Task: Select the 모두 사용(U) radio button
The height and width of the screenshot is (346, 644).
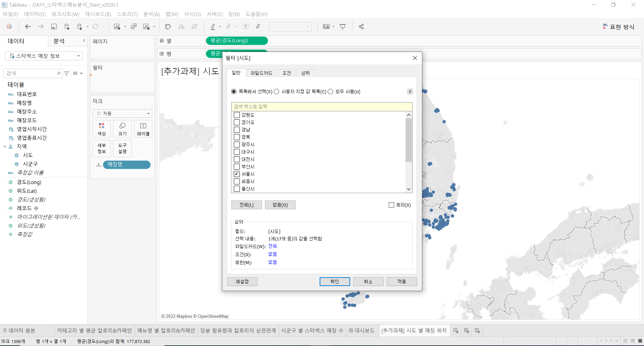Action: click(x=330, y=92)
